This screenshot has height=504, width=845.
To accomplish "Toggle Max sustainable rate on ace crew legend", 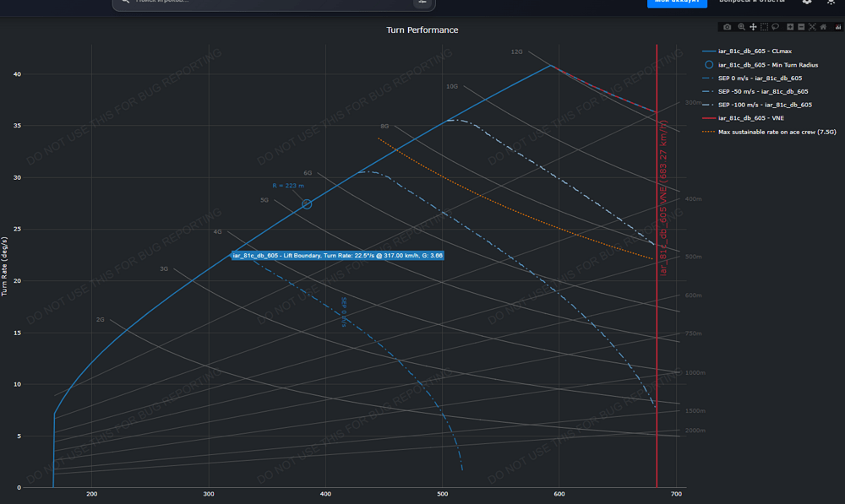I will pyautogui.click(x=769, y=132).
